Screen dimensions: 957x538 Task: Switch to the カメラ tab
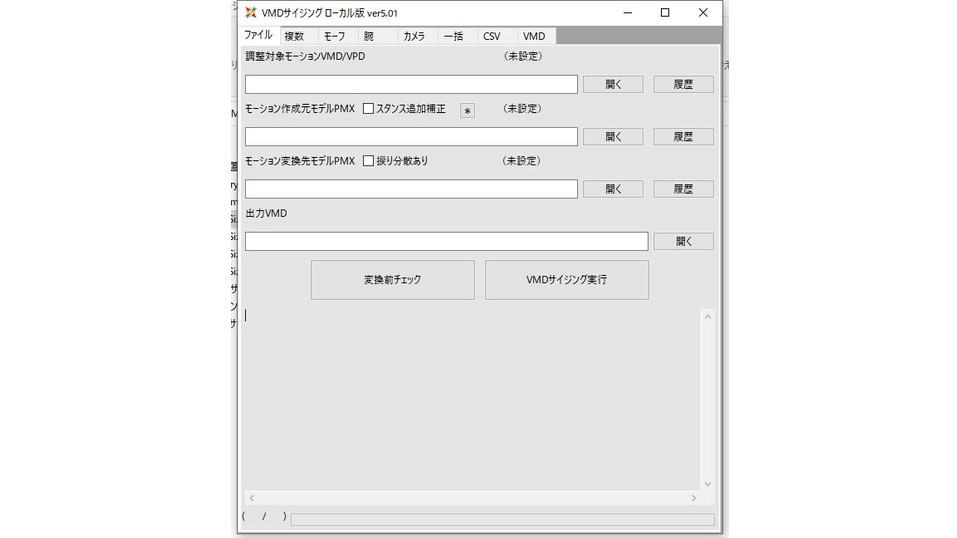pyautogui.click(x=413, y=36)
